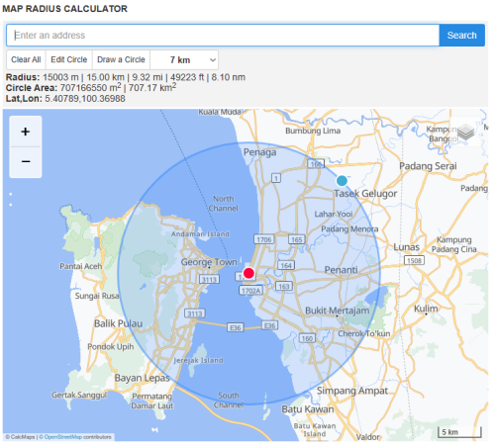Click the Bukit Mertajam map label
Image resolution: width=495 pixels, height=448 pixels.
point(337,311)
